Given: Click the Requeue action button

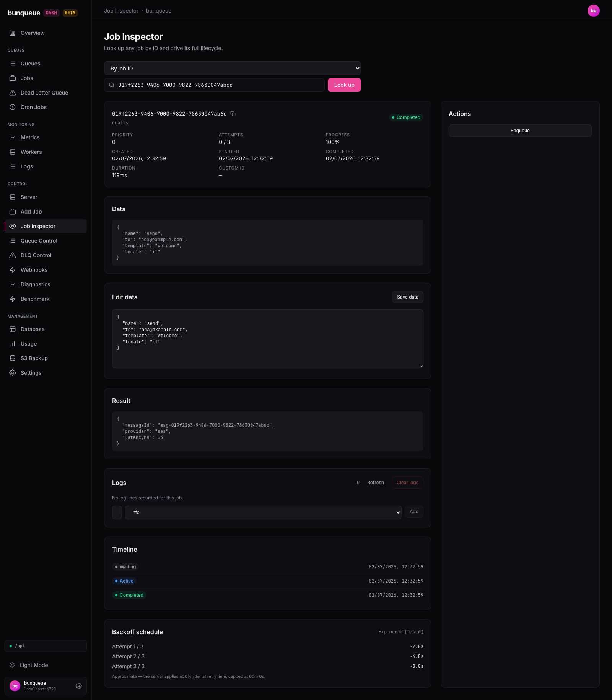Looking at the screenshot, I should 520,131.
